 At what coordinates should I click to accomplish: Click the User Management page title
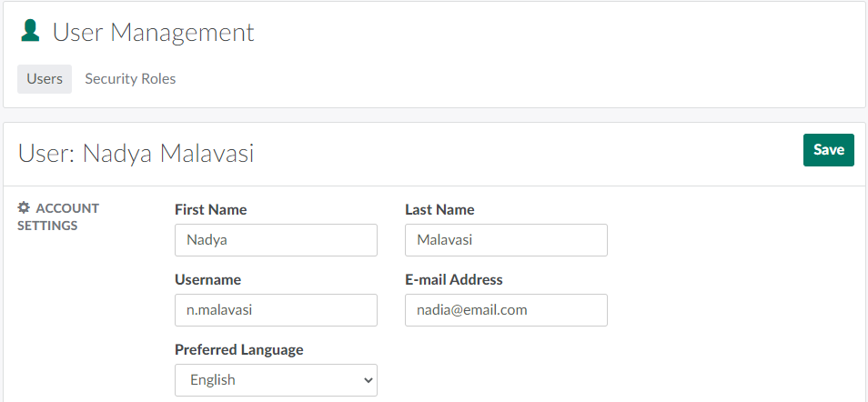(x=153, y=33)
